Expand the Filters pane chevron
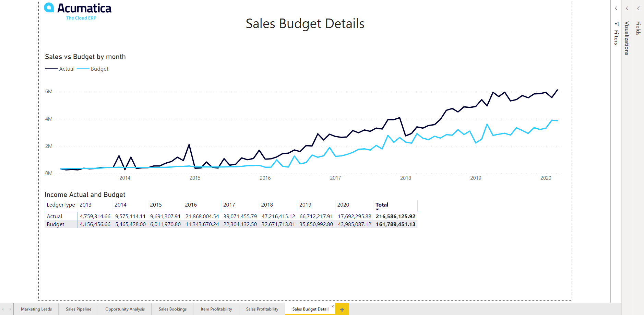Viewport: 644px width, 315px height. click(616, 8)
